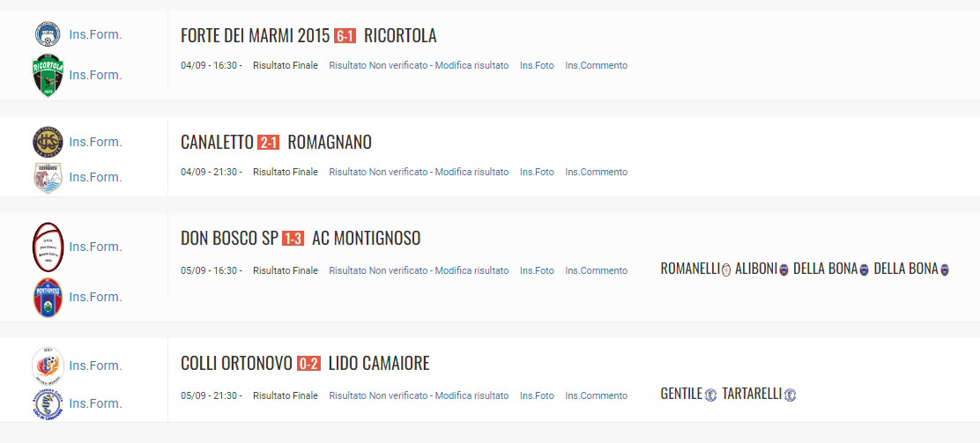Click Ins.Foto for Canaletto vs Romagnano
Viewport: 980px width, 443px height.
(537, 172)
